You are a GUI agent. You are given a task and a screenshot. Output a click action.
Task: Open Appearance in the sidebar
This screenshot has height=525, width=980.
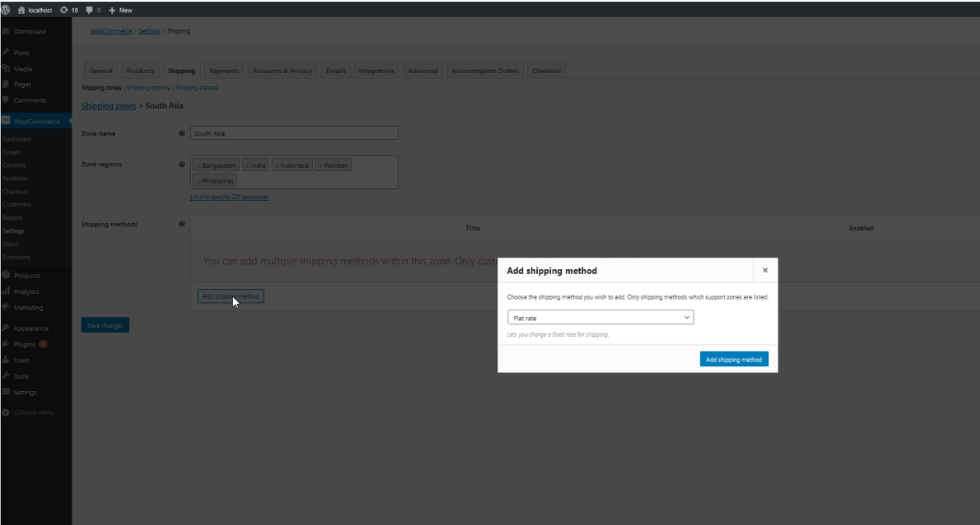coord(30,328)
